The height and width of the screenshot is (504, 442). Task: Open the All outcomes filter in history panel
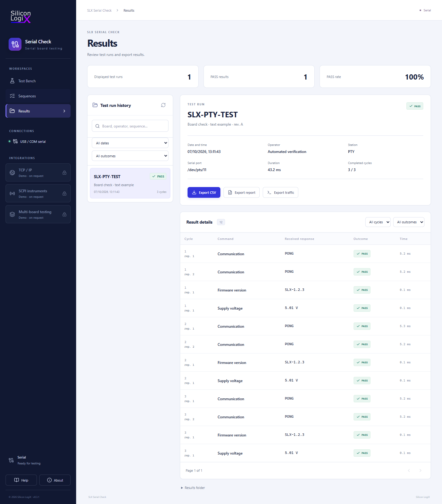pyautogui.click(x=130, y=156)
